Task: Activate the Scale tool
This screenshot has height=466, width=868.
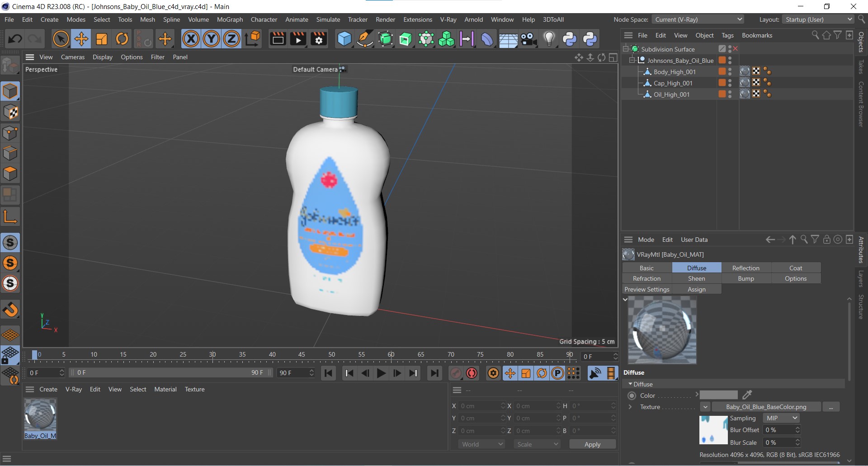Action: 102,39
